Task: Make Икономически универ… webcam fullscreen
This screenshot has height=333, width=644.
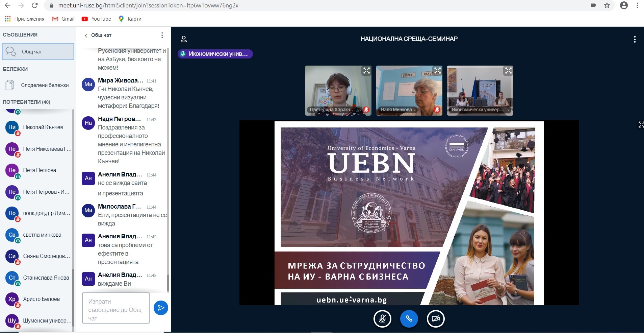Action: (x=508, y=71)
